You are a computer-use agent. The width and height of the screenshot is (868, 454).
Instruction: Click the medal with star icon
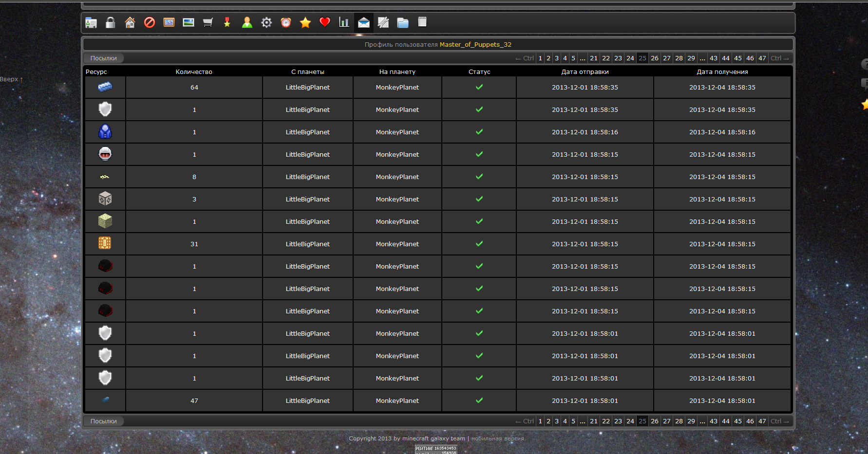pyautogui.click(x=227, y=22)
